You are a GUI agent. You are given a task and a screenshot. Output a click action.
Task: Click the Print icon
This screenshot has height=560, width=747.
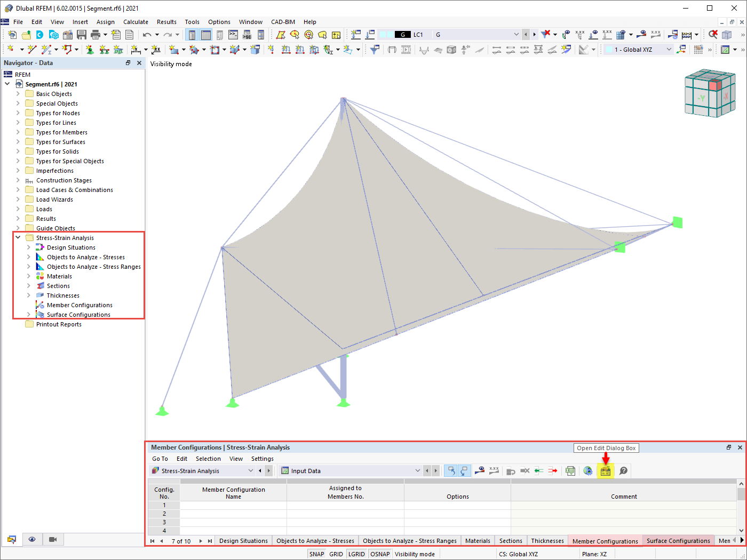coord(96,35)
